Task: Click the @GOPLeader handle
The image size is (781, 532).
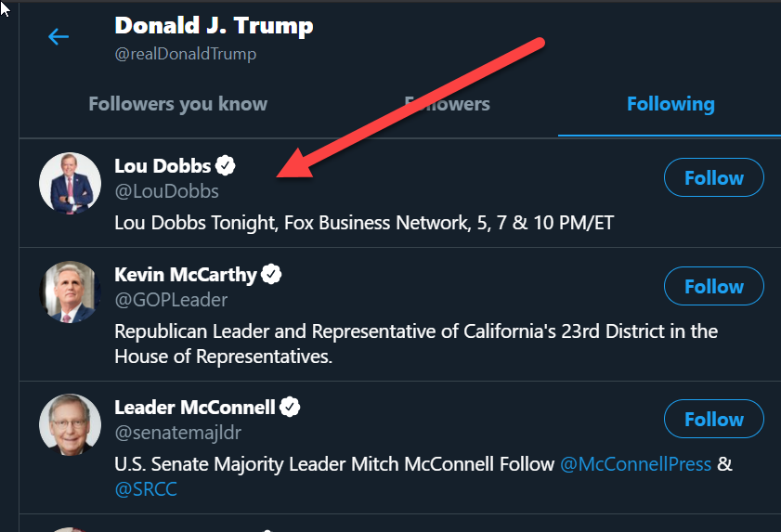Action: 171,300
